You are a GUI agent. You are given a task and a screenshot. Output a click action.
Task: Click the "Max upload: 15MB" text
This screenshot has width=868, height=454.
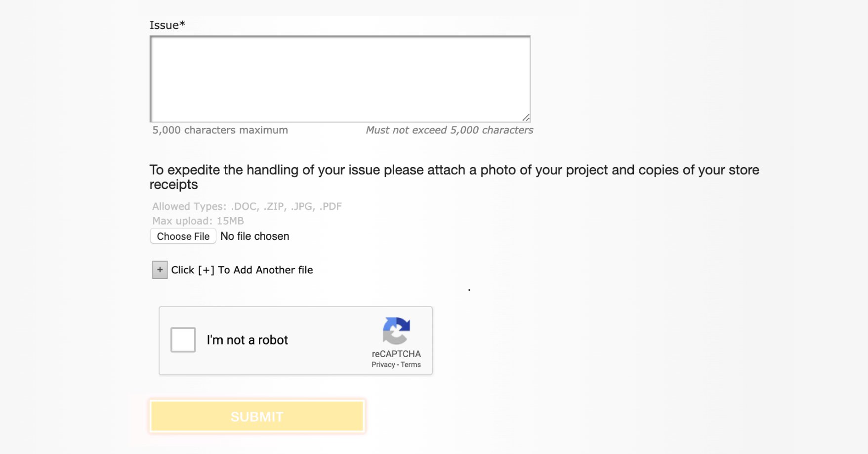coord(198,221)
